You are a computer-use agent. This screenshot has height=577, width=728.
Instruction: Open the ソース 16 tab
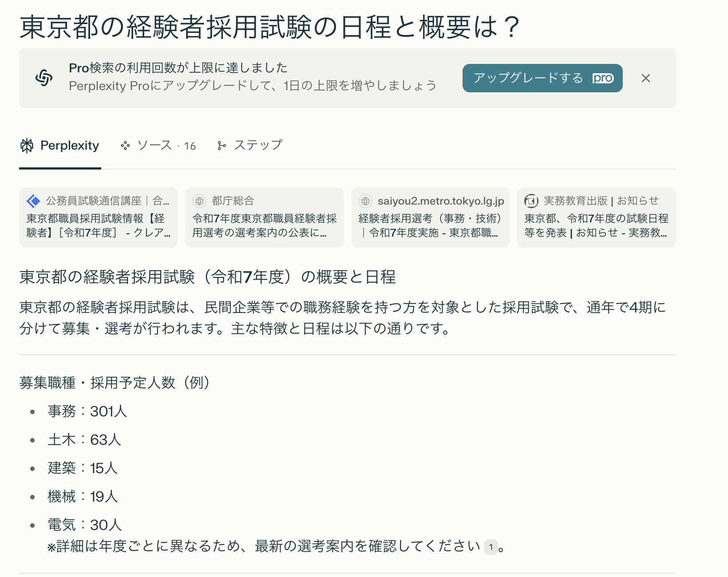tap(158, 146)
